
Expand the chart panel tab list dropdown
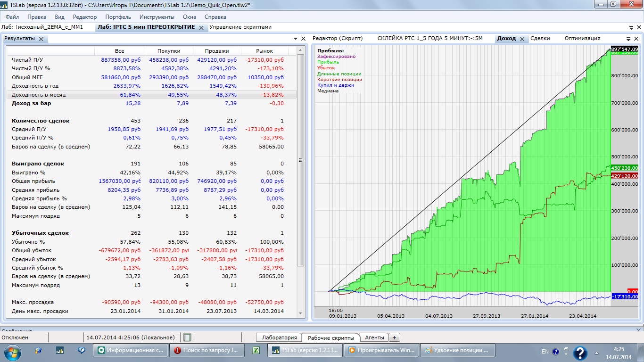pyautogui.click(x=628, y=39)
